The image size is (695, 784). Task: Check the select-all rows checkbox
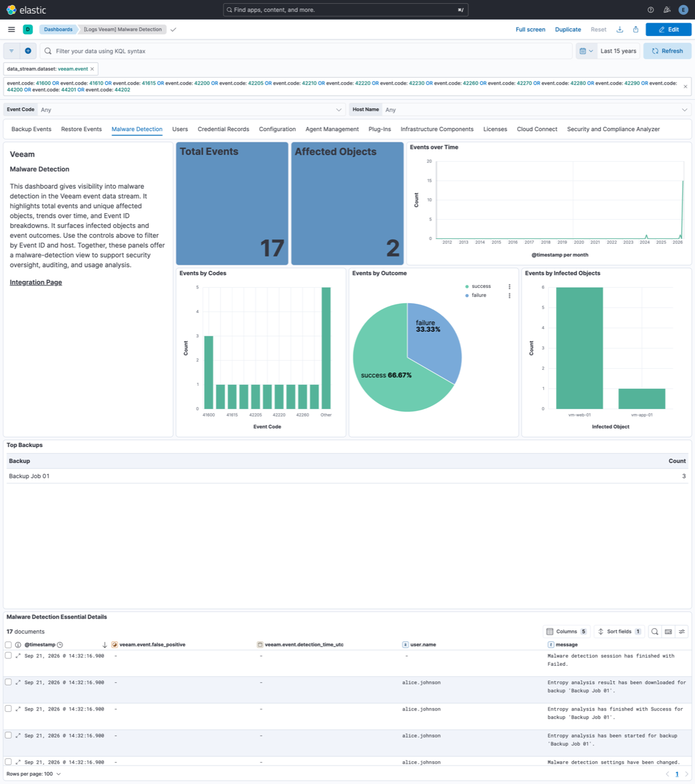tap(8, 645)
